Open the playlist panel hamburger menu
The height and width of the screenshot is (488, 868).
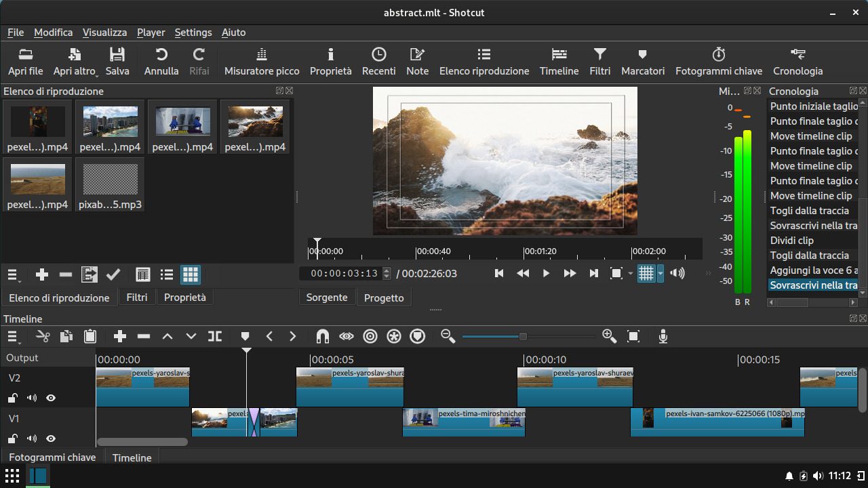[x=13, y=274]
